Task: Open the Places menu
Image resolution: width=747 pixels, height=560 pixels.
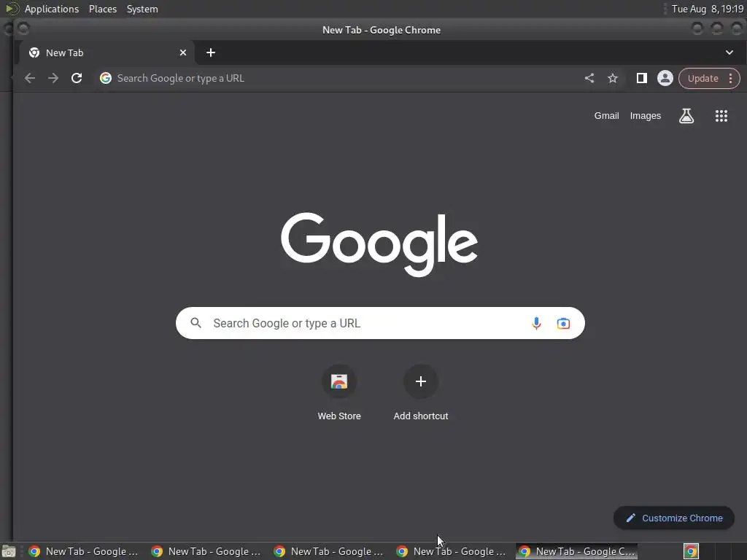Action: 102,9
